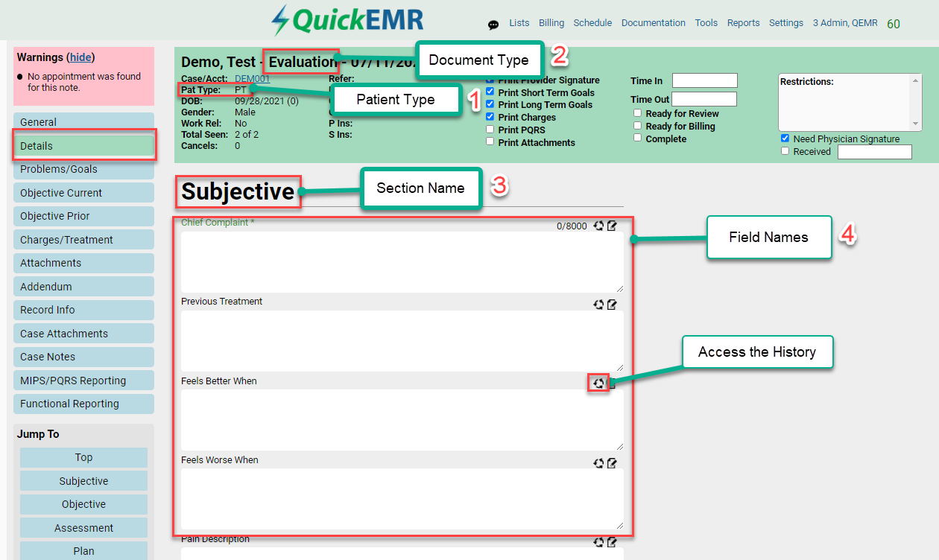Open case account DEM001 link
The width and height of the screenshot is (939, 560).
[x=252, y=78]
